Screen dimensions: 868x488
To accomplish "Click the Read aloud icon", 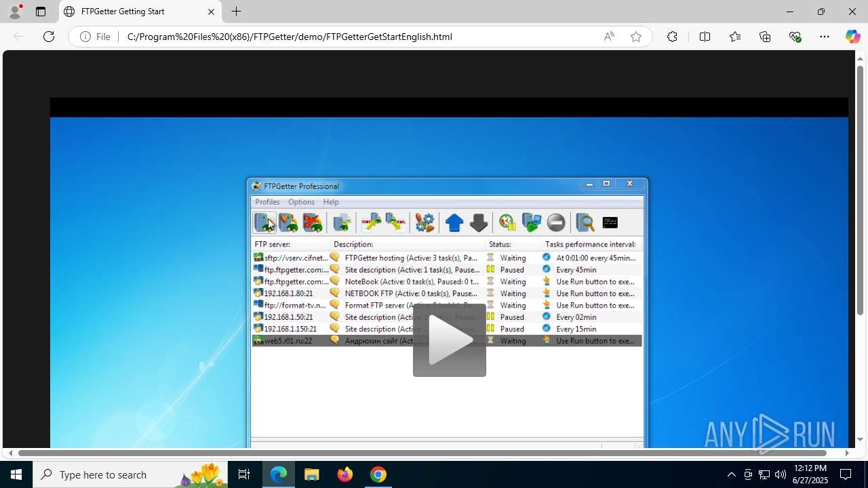I will 609,37.
